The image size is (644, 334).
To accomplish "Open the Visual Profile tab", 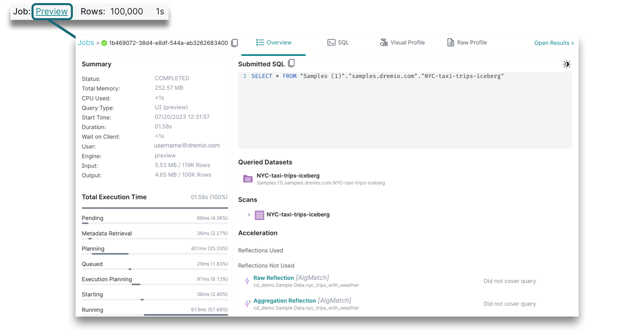I will pos(402,43).
